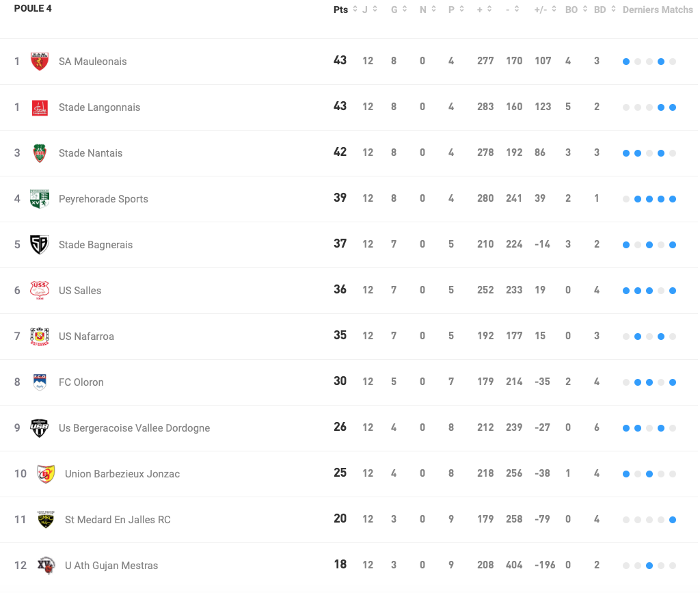Click the last result dot for St Medard En Jalles RC
This screenshot has width=700, height=593.
673,519
